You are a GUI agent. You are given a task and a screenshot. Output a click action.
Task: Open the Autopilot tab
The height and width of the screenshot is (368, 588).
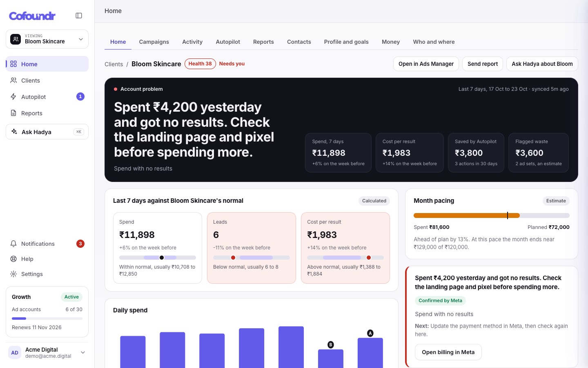[x=228, y=42]
